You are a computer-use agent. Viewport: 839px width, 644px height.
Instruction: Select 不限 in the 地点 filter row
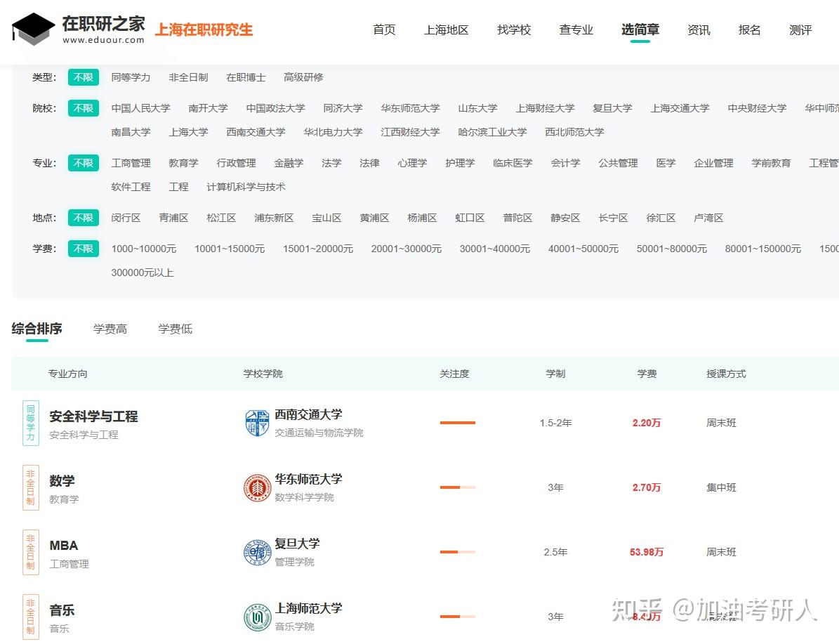[84, 218]
